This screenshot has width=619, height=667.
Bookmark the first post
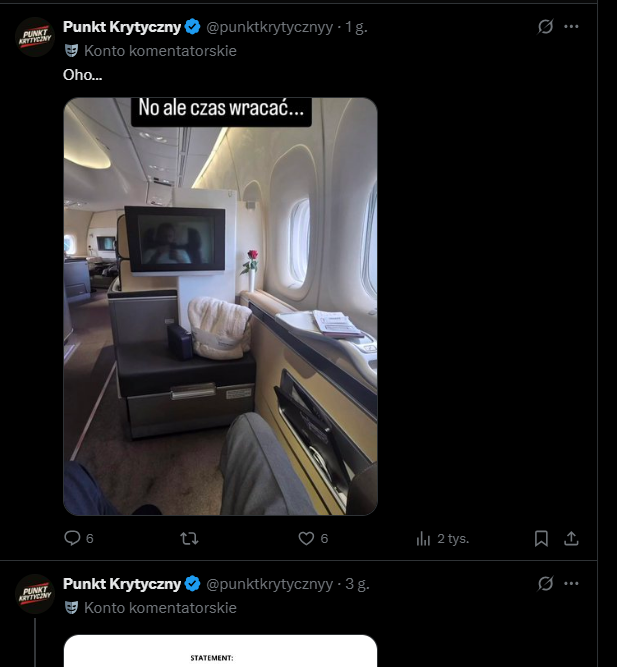(x=541, y=538)
